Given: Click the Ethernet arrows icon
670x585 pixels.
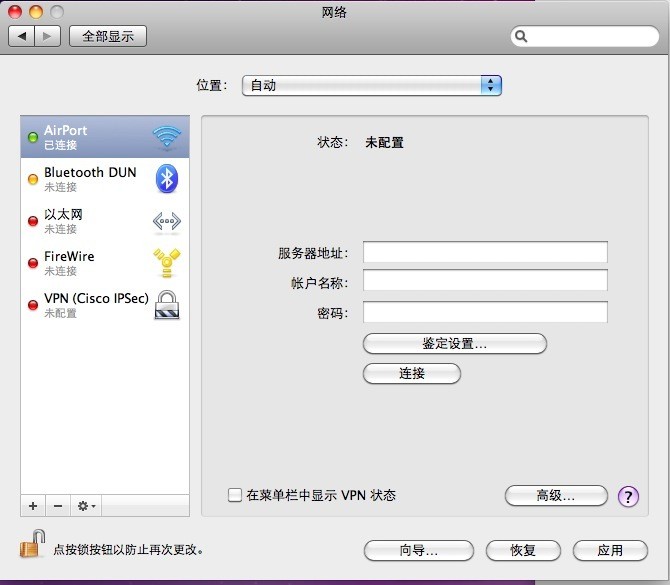Looking at the screenshot, I should pos(167,221).
